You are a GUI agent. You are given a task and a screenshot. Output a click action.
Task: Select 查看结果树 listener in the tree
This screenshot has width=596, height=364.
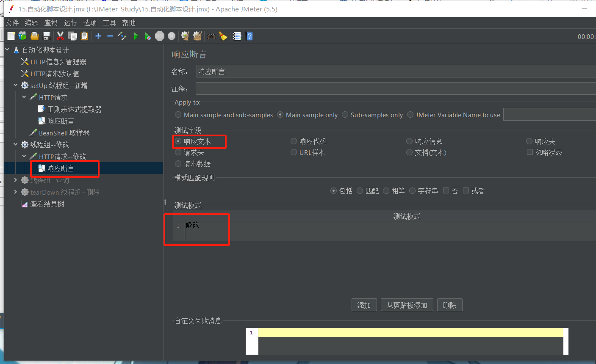point(47,204)
